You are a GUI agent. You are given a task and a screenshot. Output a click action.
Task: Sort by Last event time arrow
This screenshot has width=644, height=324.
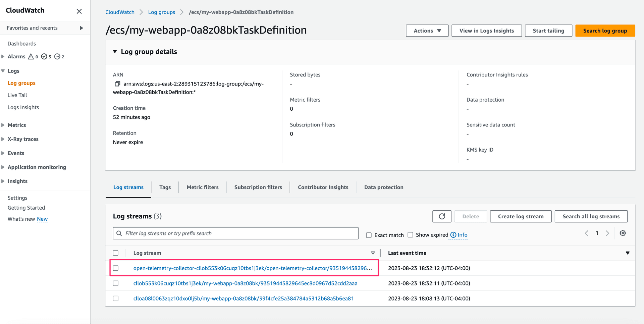[628, 253]
